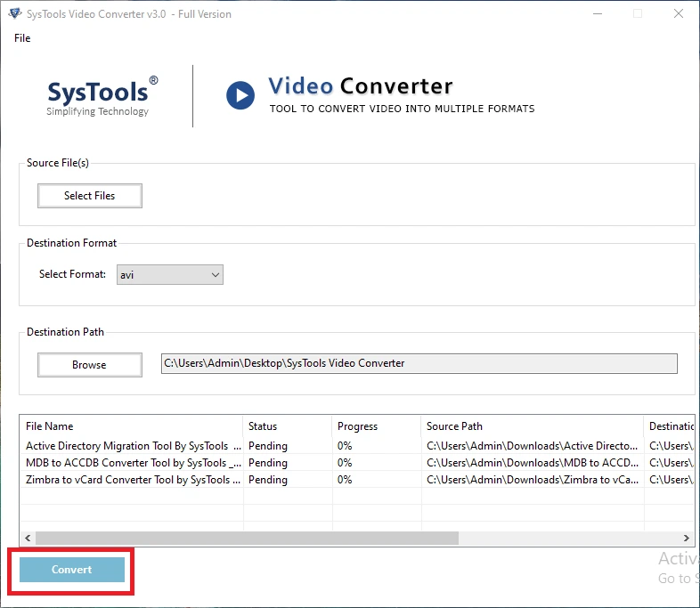This screenshot has height=608, width=700.
Task: Click the File Name column header
Action: tap(50, 426)
